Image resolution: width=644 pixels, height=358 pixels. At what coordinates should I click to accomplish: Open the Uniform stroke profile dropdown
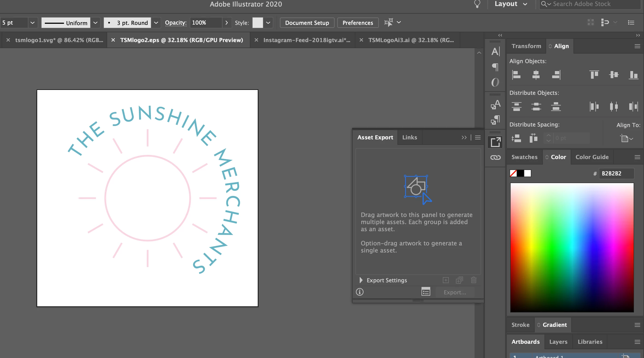point(95,23)
